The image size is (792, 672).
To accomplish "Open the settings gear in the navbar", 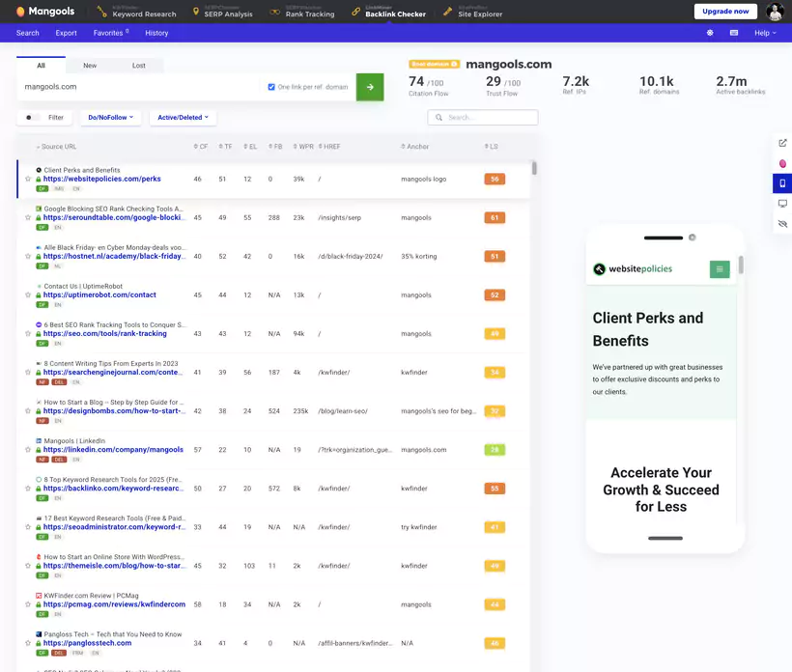I will 709,32.
